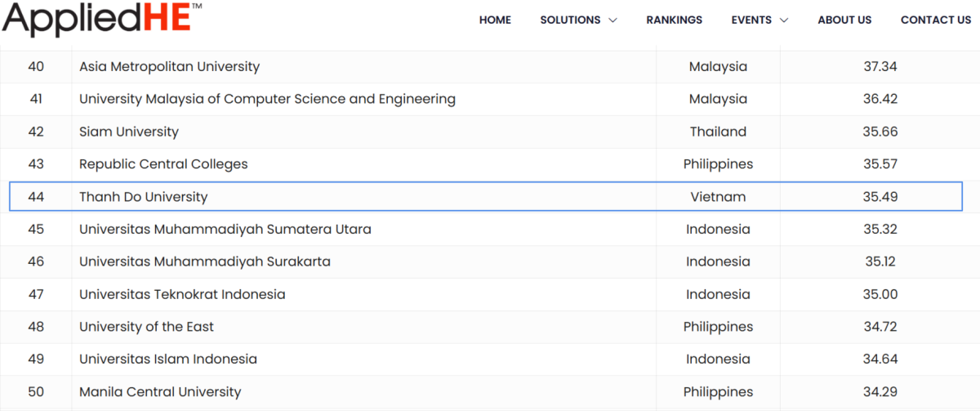Select University of the East
Viewport: 980px width, 411px height.
pyautogui.click(x=146, y=327)
